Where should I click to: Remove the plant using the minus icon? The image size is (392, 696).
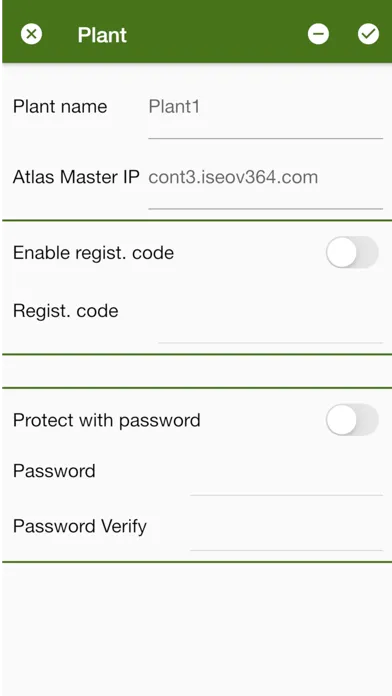pyautogui.click(x=318, y=34)
